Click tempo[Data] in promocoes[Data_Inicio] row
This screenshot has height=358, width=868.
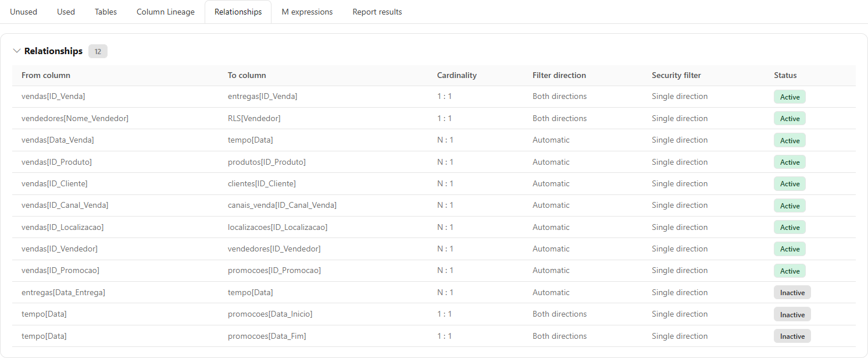point(44,314)
